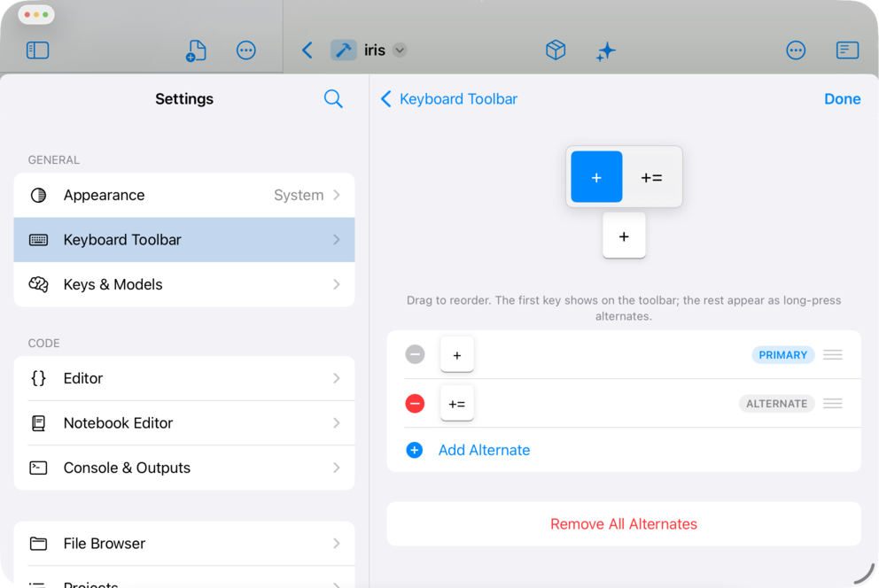The image size is (879, 588).
Task: Open Notebook Editor settings
Action: tap(184, 422)
